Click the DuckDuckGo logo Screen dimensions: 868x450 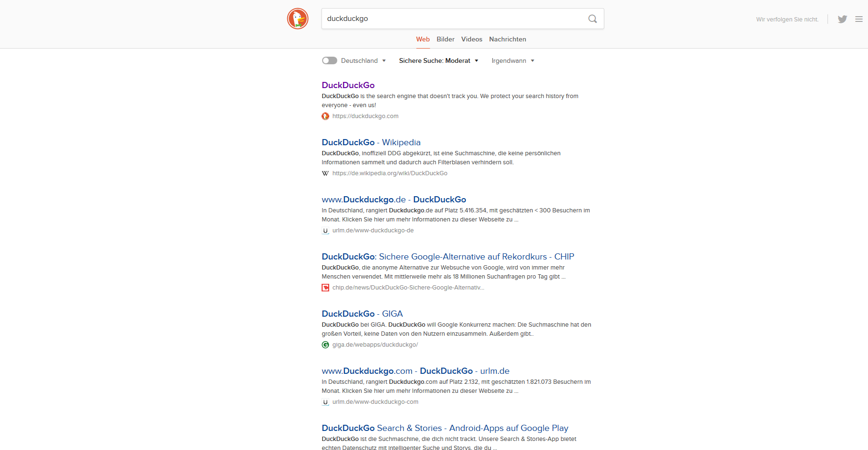pos(298,19)
